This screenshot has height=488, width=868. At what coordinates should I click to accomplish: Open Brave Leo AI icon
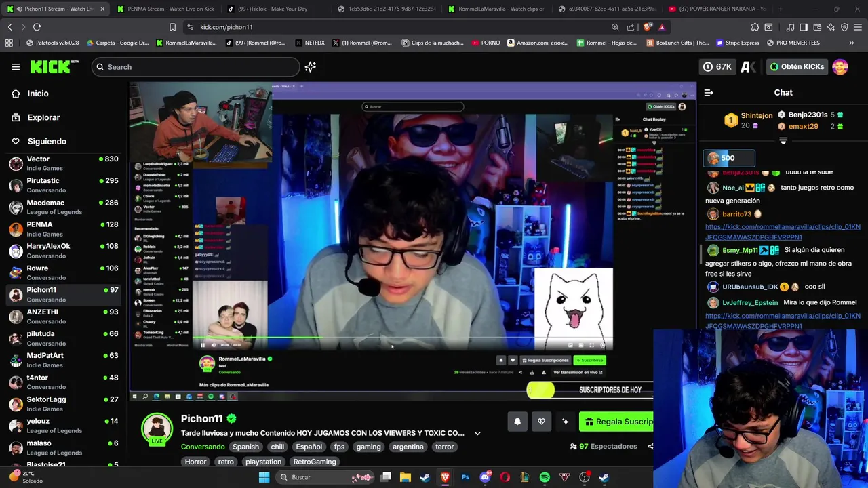pyautogui.click(x=831, y=27)
